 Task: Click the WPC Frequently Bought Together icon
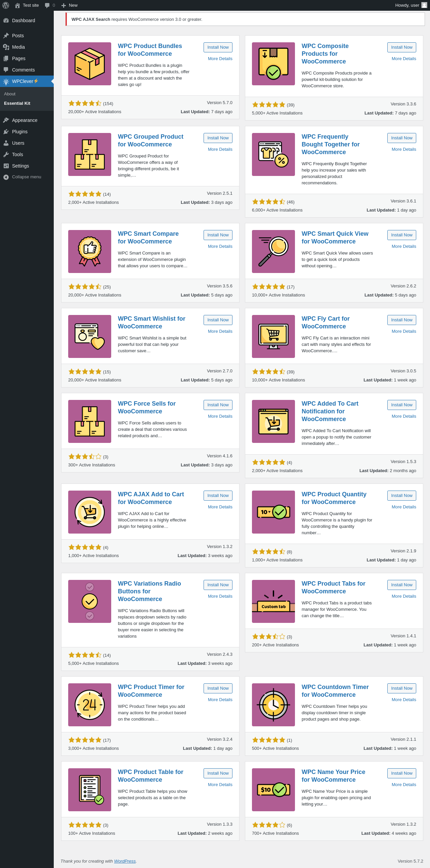pyautogui.click(x=273, y=154)
